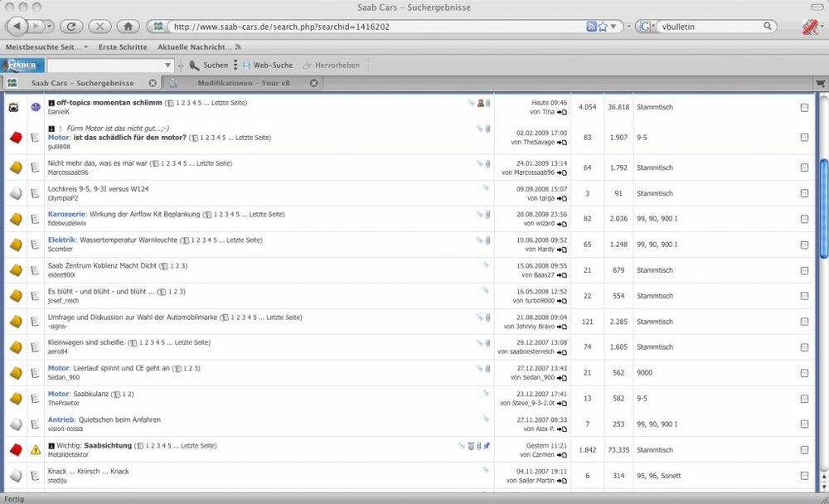Click the extension icon at top right toolbar

[x=809, y=27]
